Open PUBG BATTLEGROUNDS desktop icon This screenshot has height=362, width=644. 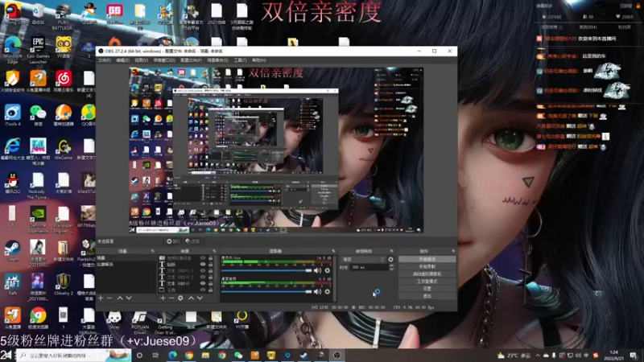pyautogui.click(x=63, y=16)
